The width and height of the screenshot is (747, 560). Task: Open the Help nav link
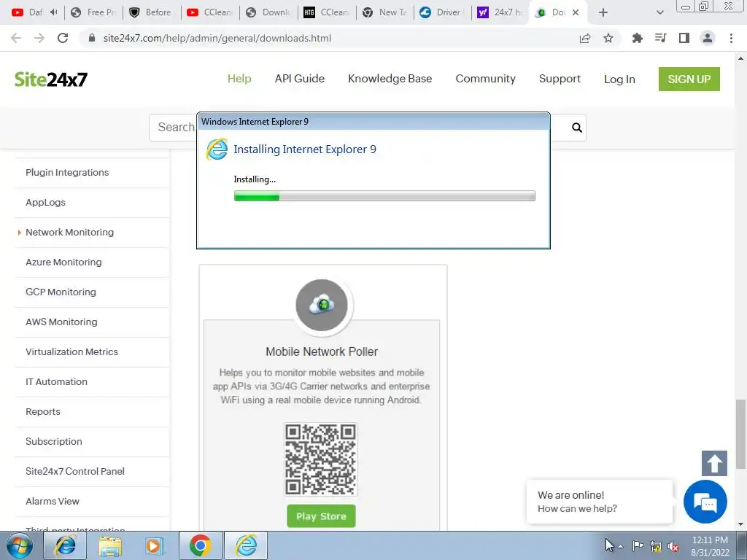point(239,79)
